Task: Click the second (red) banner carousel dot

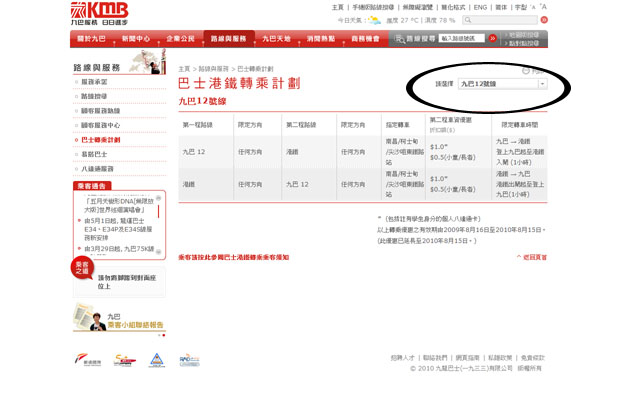Action: [164, 335]
